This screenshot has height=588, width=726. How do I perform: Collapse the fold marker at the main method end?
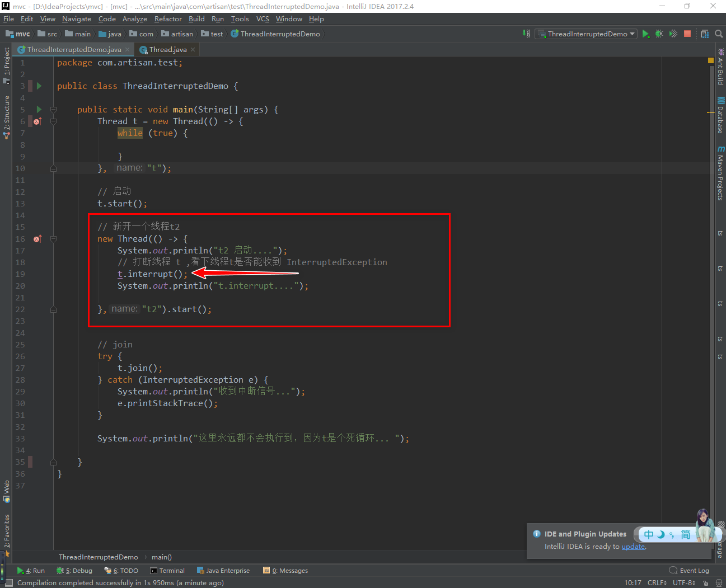pos(53,462)
